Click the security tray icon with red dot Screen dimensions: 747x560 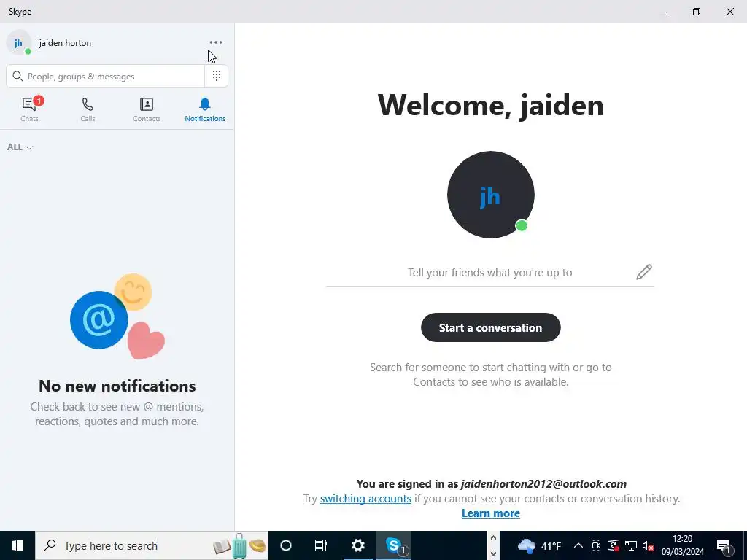614,545
